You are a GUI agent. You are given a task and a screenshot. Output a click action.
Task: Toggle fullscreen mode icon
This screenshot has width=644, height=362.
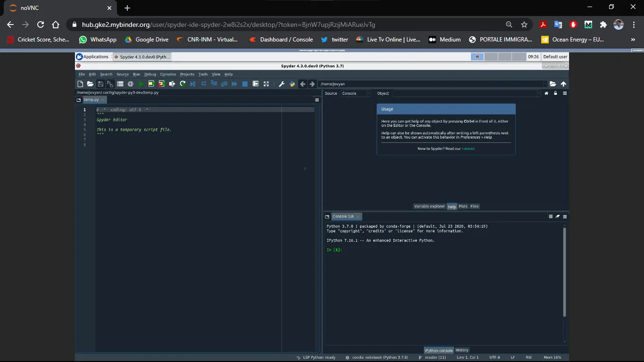click(266, 84)
